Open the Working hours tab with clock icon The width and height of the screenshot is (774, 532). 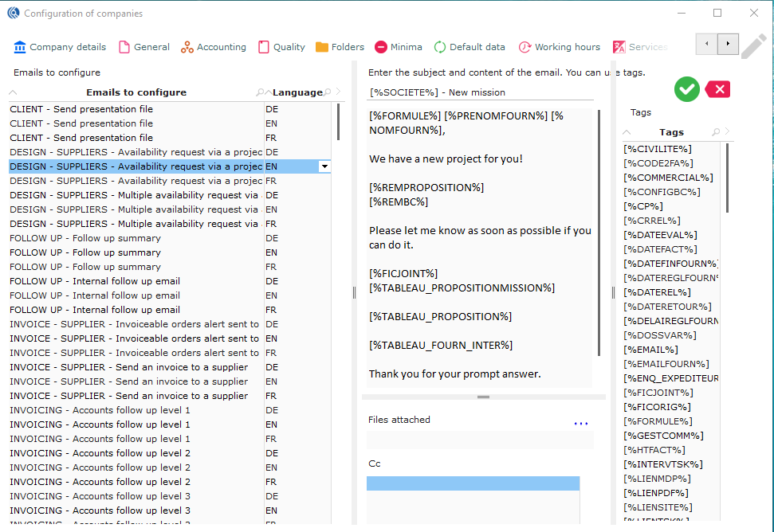pyautogui.click(x=560, y=47)
